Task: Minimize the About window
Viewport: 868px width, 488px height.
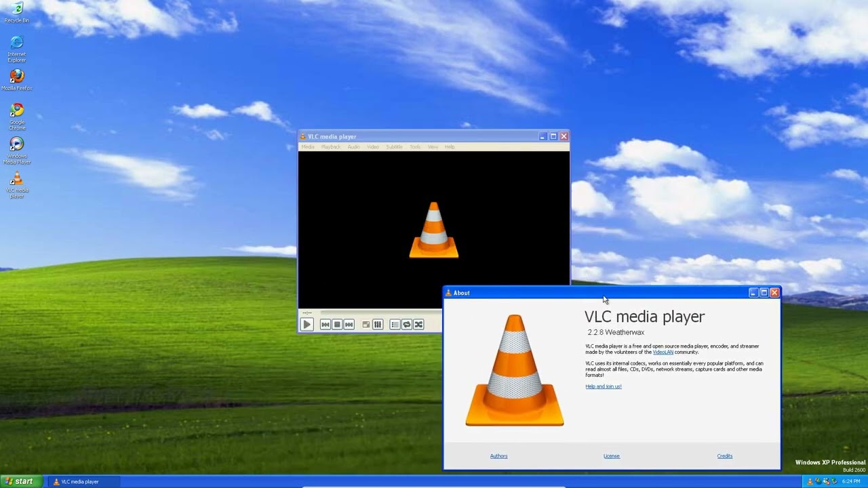Action: (x=753, y=293)
